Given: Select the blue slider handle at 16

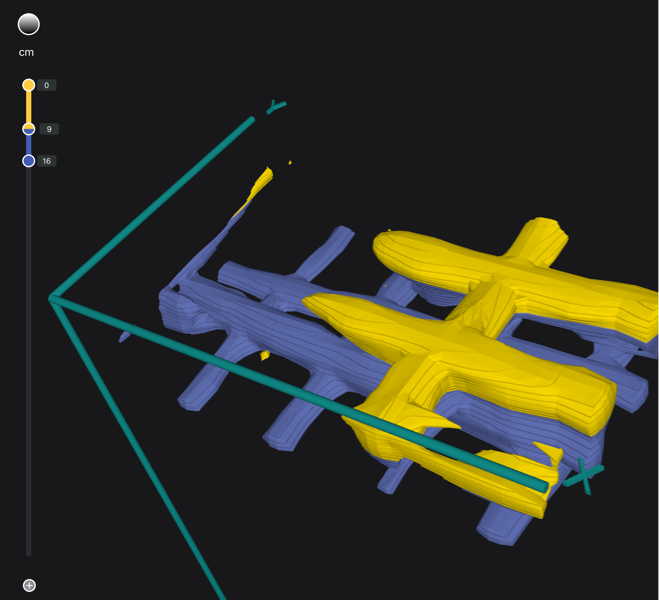Looking at the screenshot, I should (x=29, y=161).
